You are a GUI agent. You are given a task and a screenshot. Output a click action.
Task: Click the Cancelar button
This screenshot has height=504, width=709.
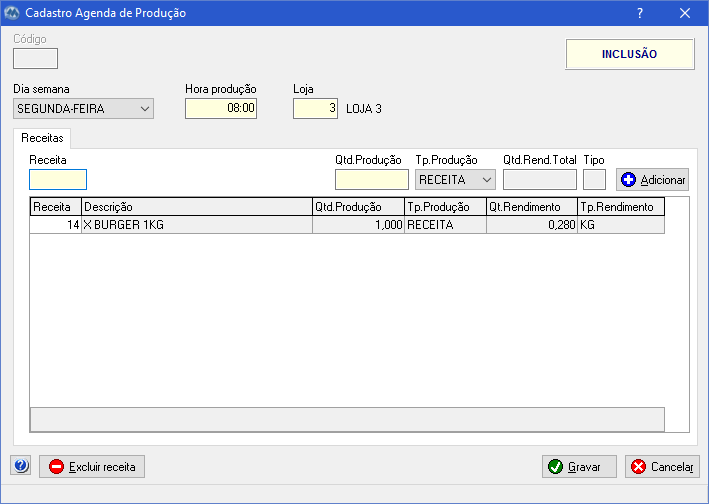tap(662, 466)
